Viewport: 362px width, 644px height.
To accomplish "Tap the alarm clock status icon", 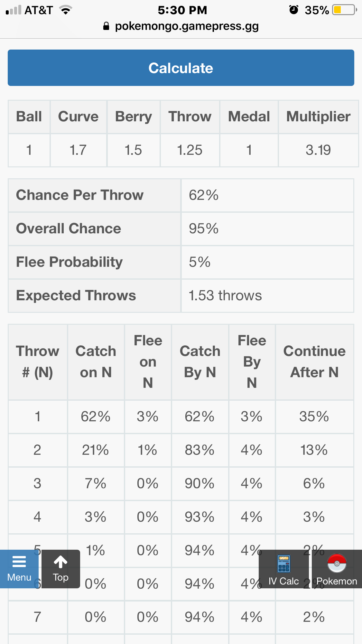I will coord(293,10).
